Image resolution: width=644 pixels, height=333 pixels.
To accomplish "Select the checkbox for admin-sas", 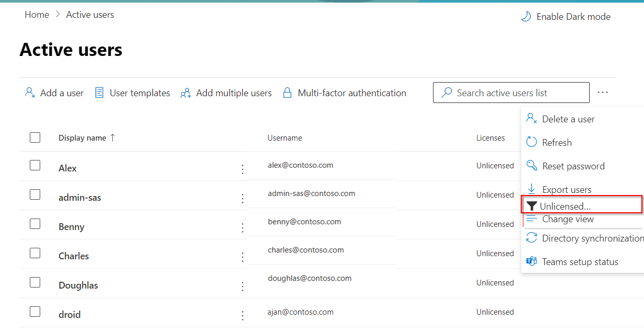I will [x=35, y=194].
